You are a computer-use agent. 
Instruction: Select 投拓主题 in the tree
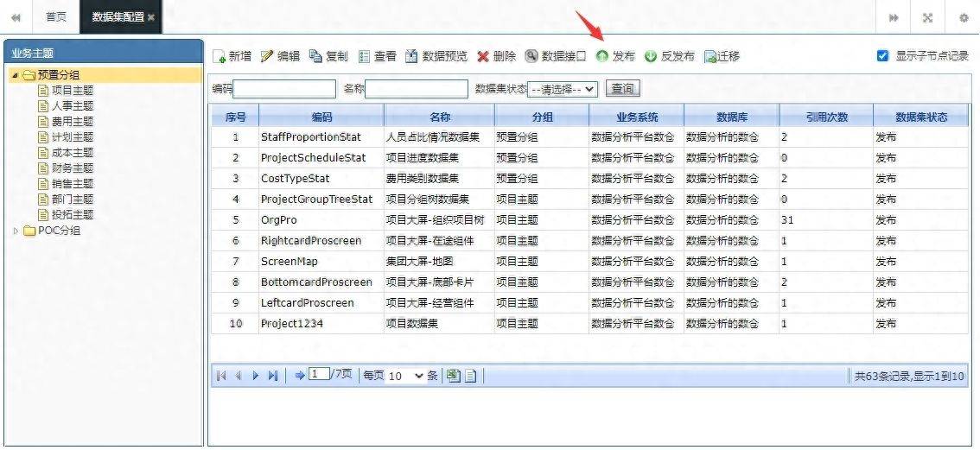click(x=73, y=215)
